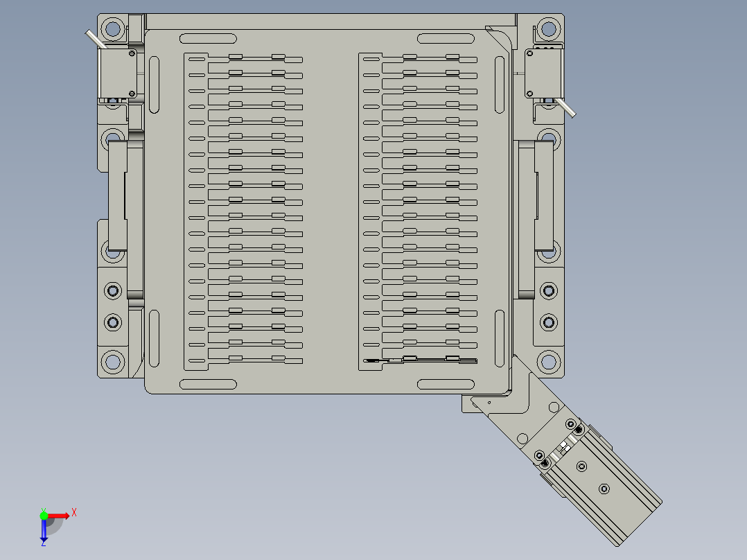Click the red X axis arrow of triad
Image resolution: width=747 pixels, height=560 pixels.
[58, 516]
